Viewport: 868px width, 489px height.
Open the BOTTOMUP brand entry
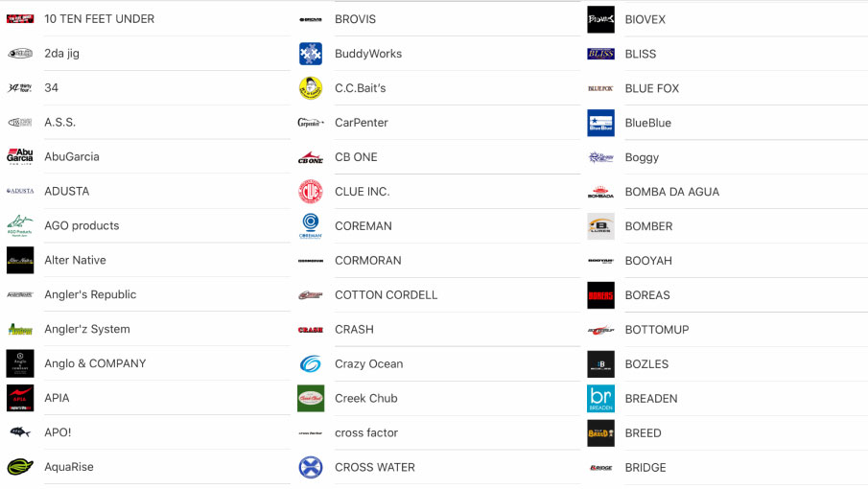(x=657, y=330)
